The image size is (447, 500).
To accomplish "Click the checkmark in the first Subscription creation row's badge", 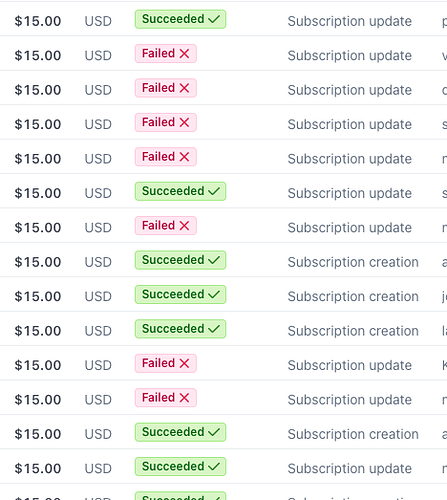I will (214, 260).
